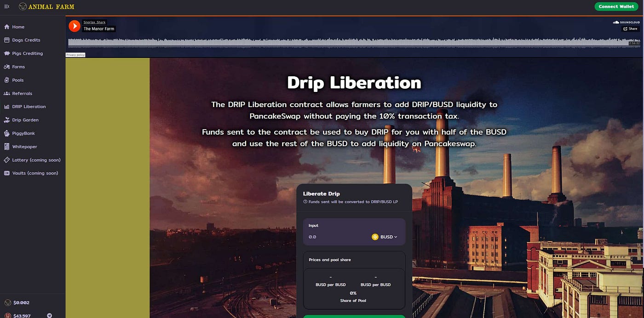Click the Drip Garden seedling icon
This screenshot has height=318, width=644.
[6, 120]
